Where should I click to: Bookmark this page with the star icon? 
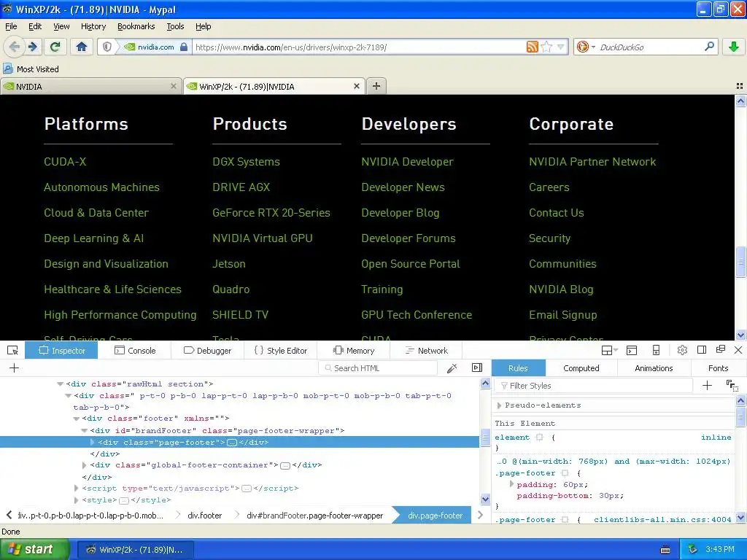click(x=546, y=47)
